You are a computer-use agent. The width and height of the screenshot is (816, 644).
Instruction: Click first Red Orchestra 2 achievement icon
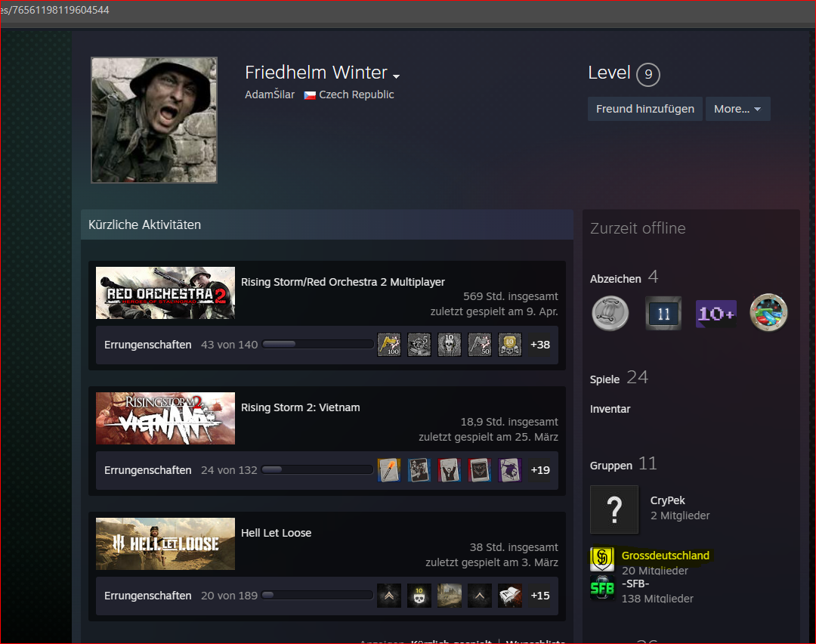(x=389, y=345)
